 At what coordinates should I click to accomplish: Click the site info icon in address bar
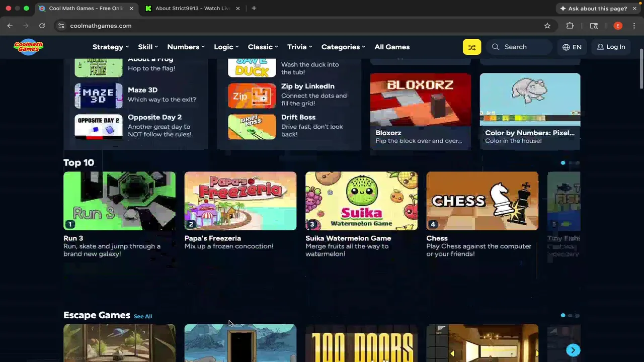(x=61, y=26)
